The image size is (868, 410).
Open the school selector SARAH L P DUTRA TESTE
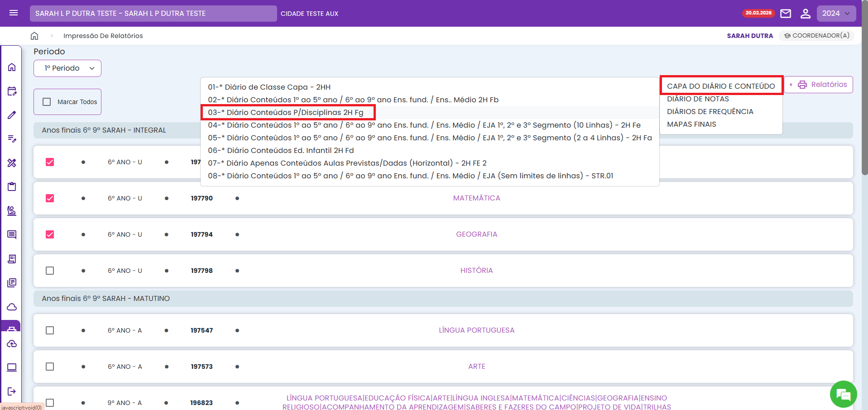[153, 14]
